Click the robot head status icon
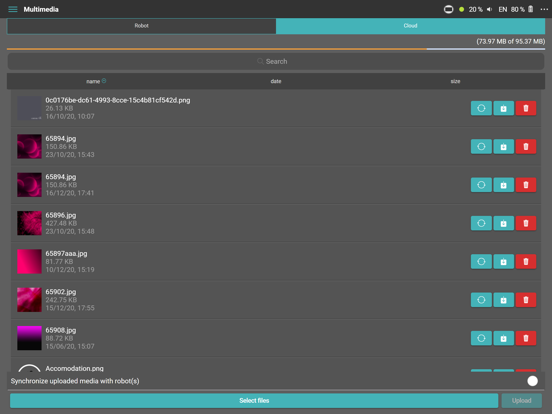 coord(448,10)
